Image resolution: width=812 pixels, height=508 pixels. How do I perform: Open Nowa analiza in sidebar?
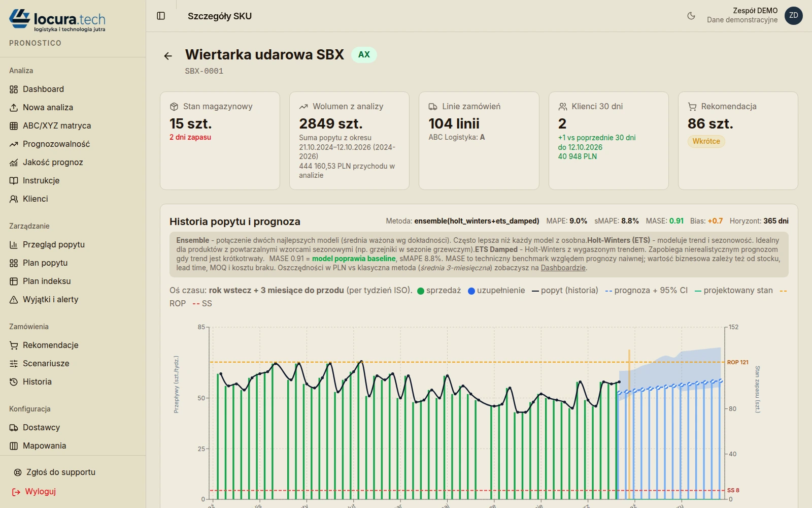73,107
